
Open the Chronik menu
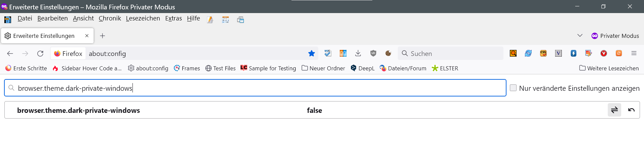[110, 18]
